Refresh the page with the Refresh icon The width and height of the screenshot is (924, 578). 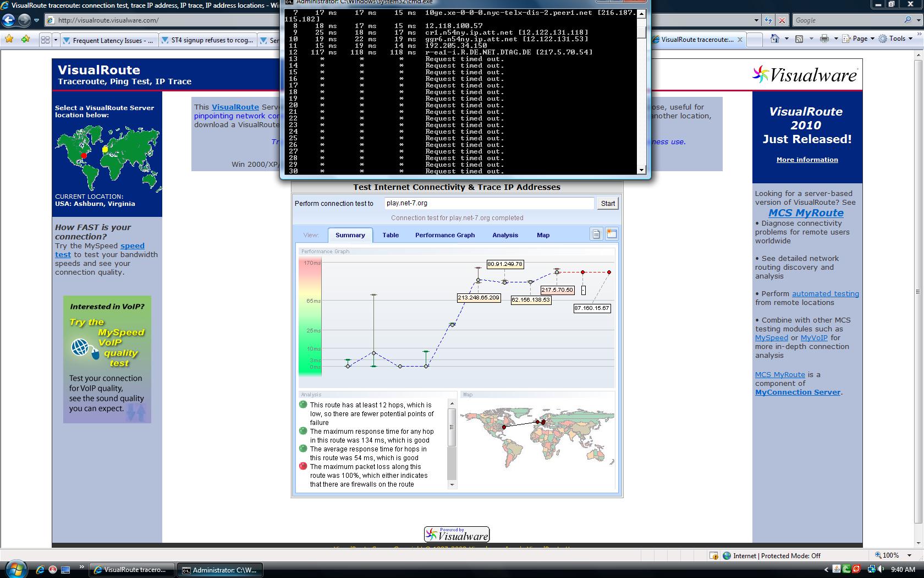768,20
